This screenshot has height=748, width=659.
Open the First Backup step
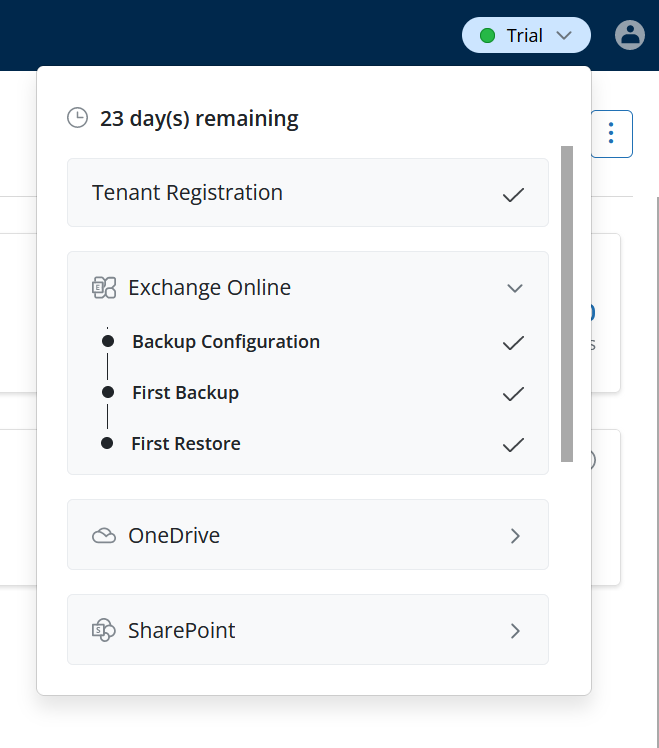[x=185, y=393]
